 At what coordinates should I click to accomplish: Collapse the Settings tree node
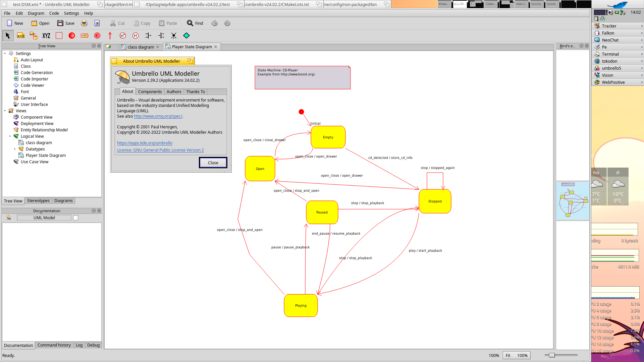[x=5, y=54]
